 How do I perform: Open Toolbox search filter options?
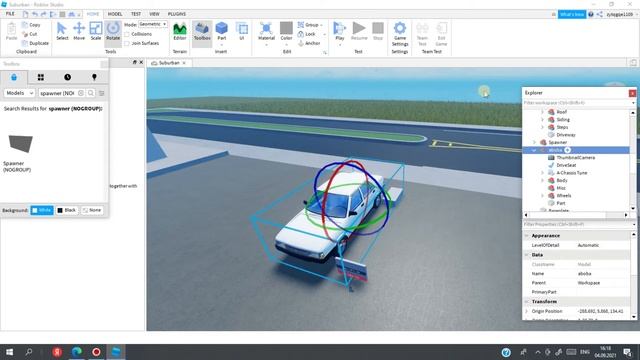[102, 93]
